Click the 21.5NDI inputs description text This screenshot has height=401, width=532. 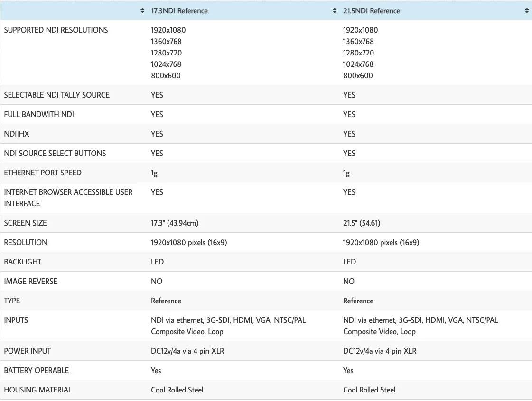click(x=421, y=326)
